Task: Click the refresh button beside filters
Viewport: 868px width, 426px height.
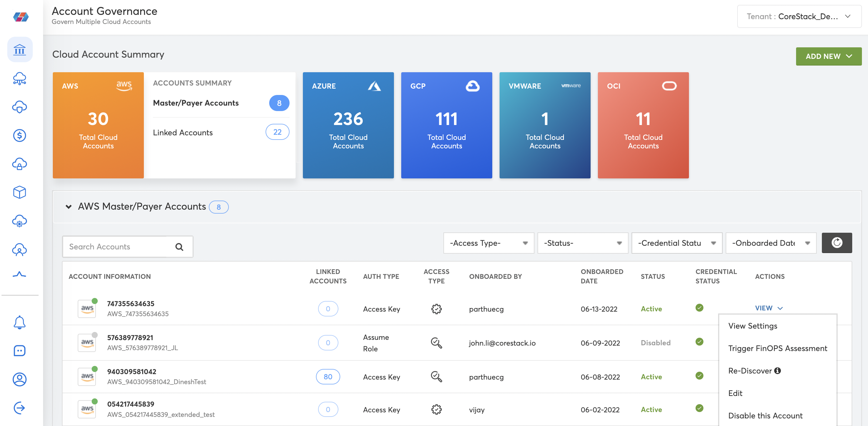Action: (x=836, y=243)
